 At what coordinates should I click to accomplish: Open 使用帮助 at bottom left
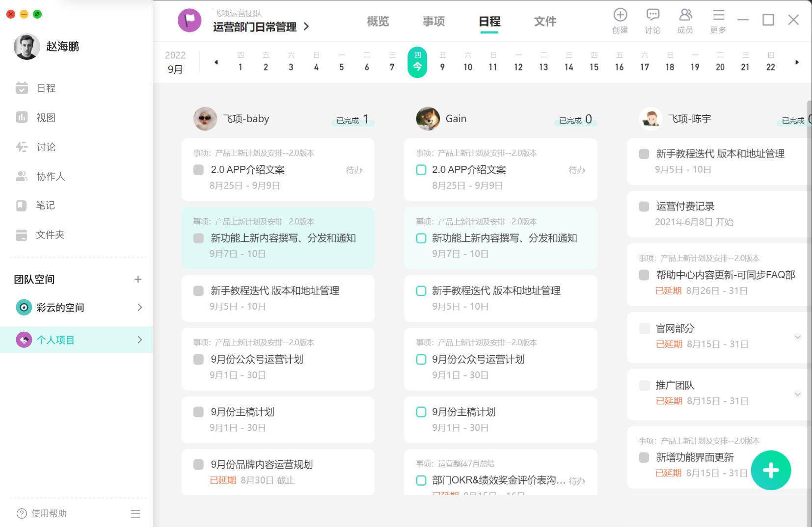pyautogui.click(x=43, y=513)
